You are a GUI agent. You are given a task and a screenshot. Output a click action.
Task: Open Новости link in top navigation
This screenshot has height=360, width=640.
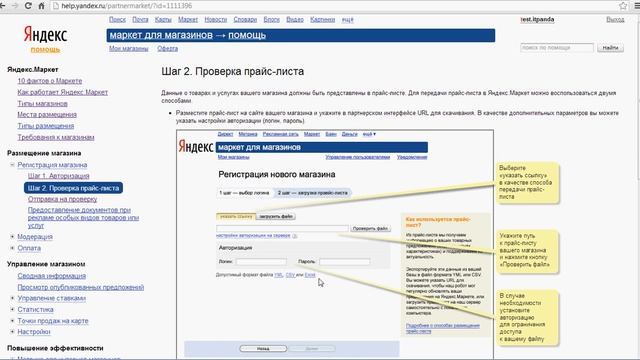[x=216, y=20]
